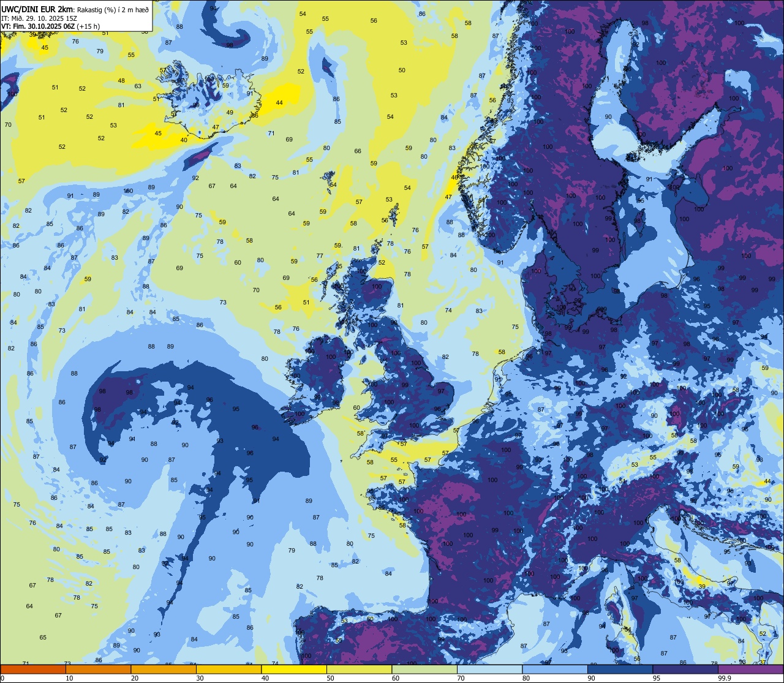Click the valid time "VT: Fim. 30.10.2025 06Z"

coord(38,26)
